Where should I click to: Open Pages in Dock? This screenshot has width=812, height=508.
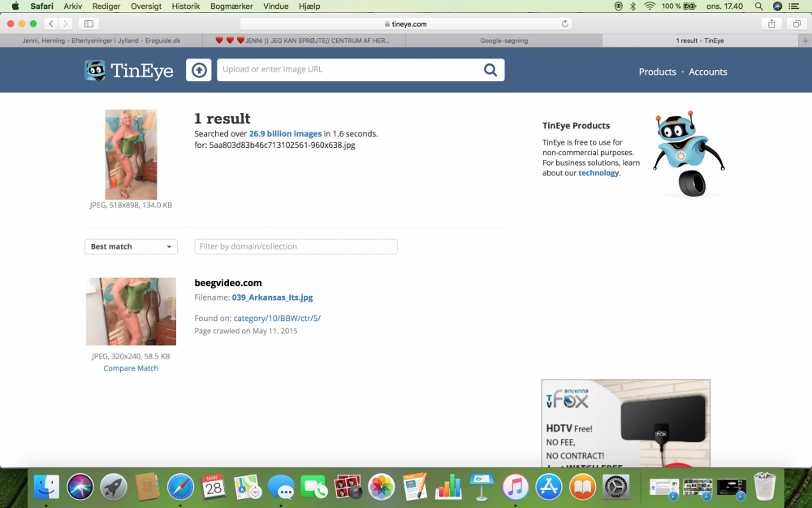[415, 487]
